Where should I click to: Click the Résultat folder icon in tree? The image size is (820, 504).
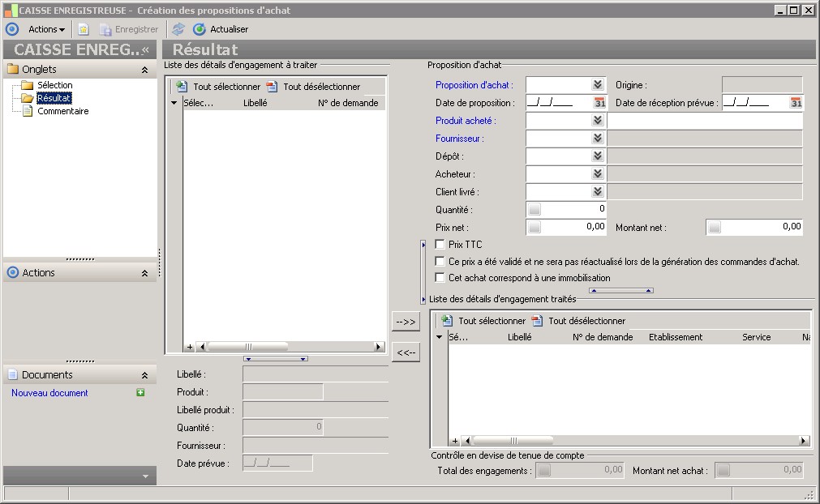pyautogui.click(x=27, y=98)
